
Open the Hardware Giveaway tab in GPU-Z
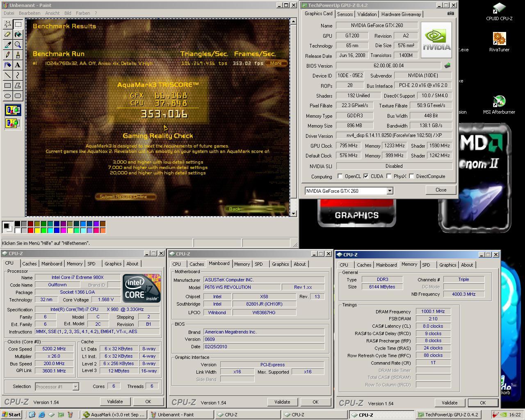[x=401, y=14]
